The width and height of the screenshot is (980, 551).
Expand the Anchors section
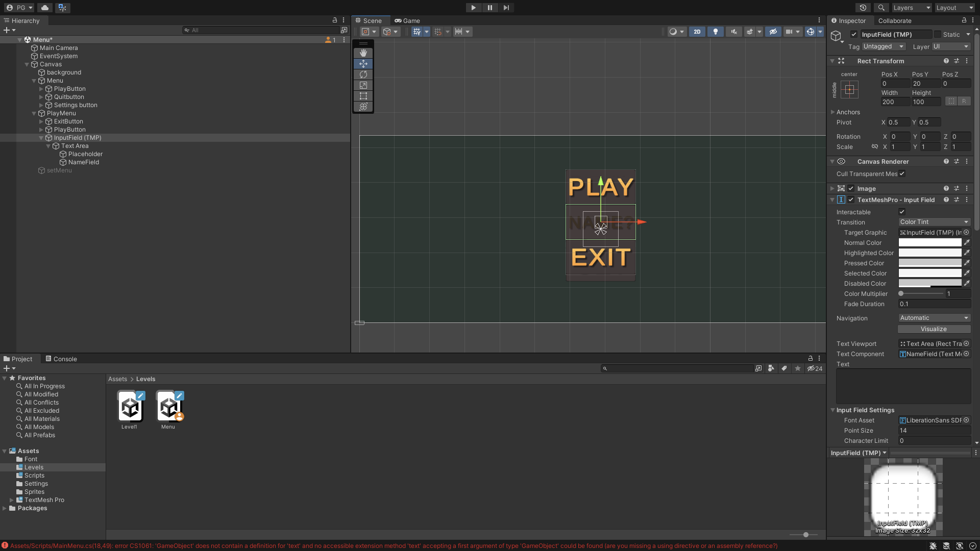click(832, 112)
